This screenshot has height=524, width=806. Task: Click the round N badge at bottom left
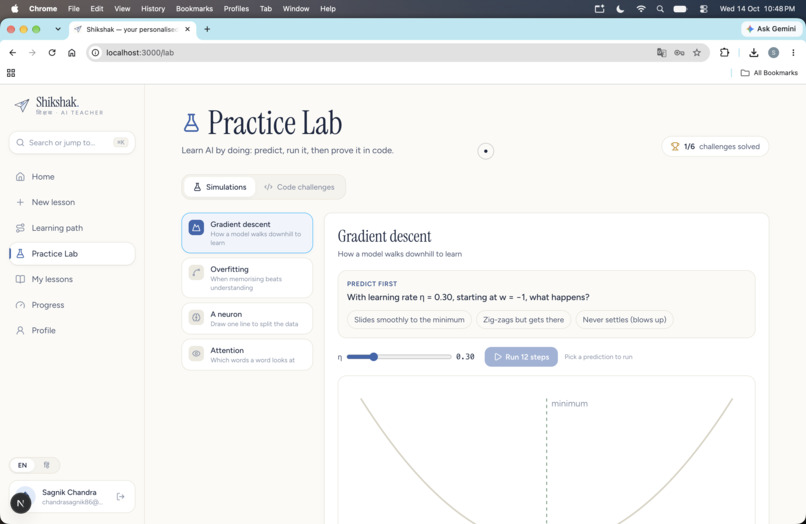[21, 503]
